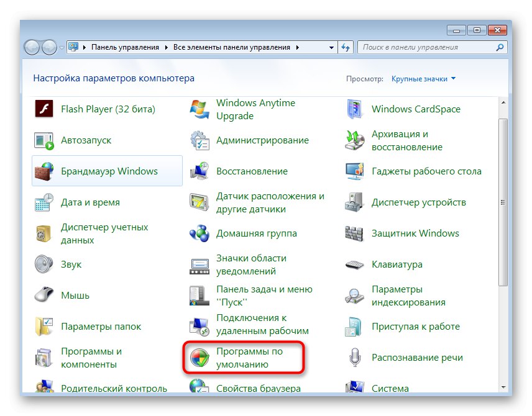Open the Мышь text link
Image resolution: width=532 pixels, height=416 pixels.
(x=75, y=296)
